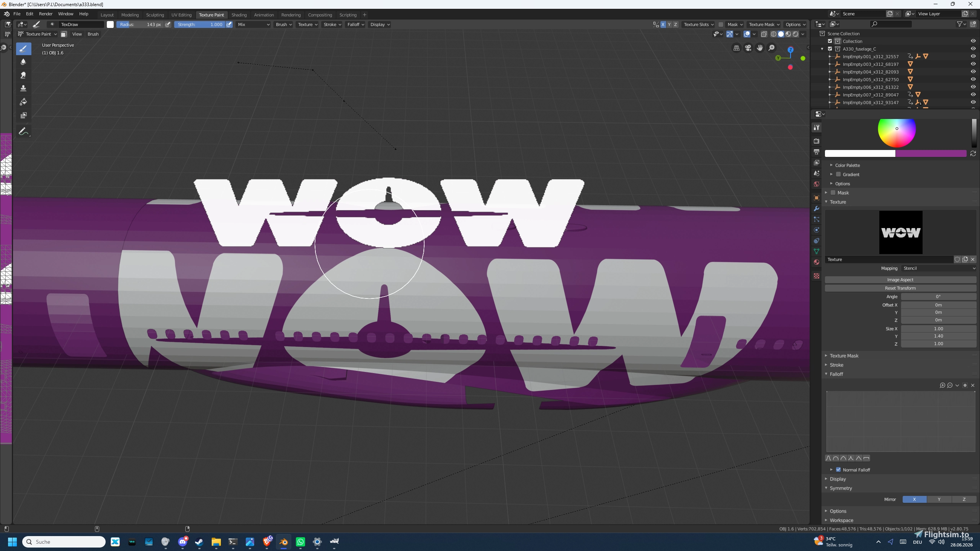Image resolution: width=980 pixels, height=551 pixels.
Task: Select the Soften brush tool
Action: tap(23, 62)
